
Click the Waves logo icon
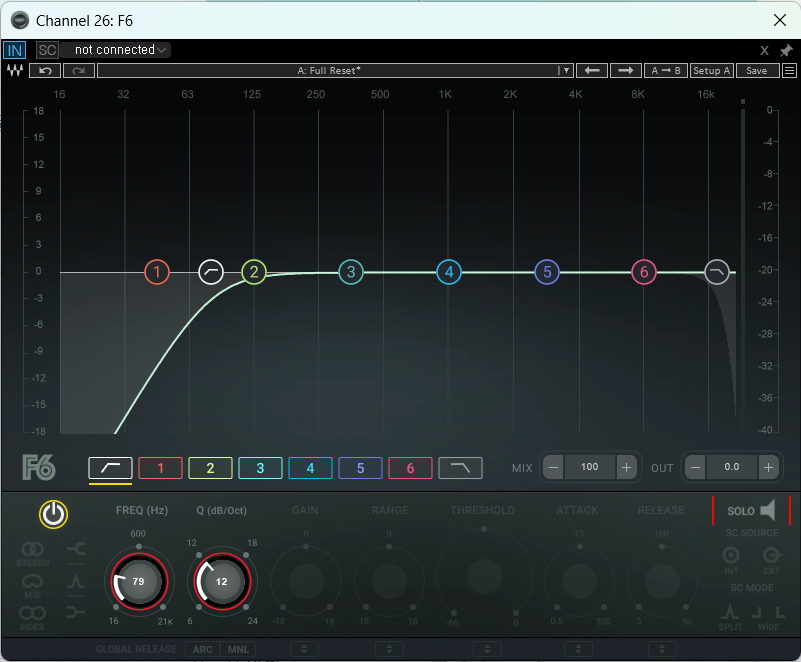[15, 71]
